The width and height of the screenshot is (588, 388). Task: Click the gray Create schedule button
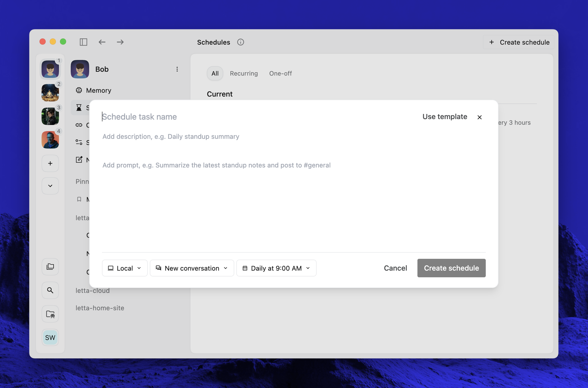pyautogui.click(x=451, y=268)
